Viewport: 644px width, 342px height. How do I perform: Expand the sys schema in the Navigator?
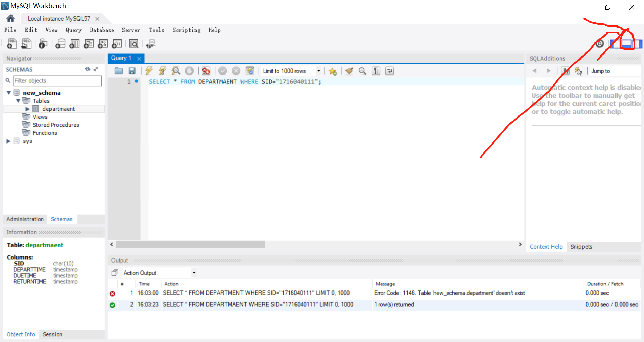click(8, 141)
